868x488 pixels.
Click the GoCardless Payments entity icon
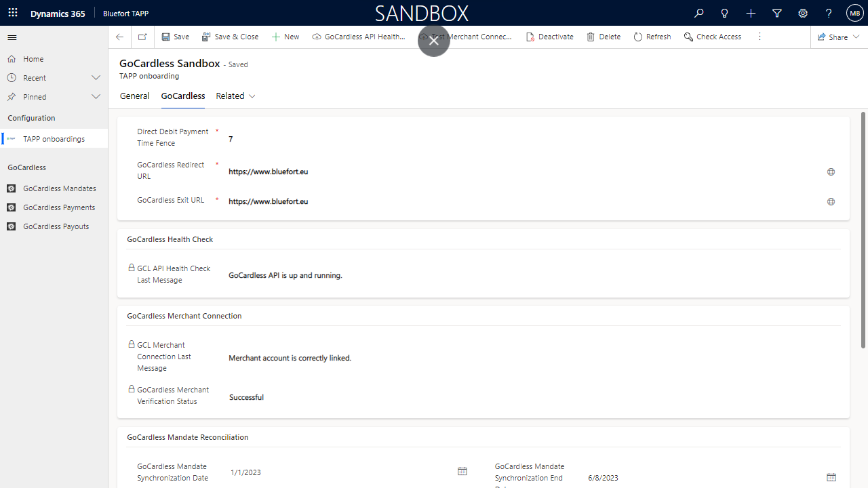[11, 207]
